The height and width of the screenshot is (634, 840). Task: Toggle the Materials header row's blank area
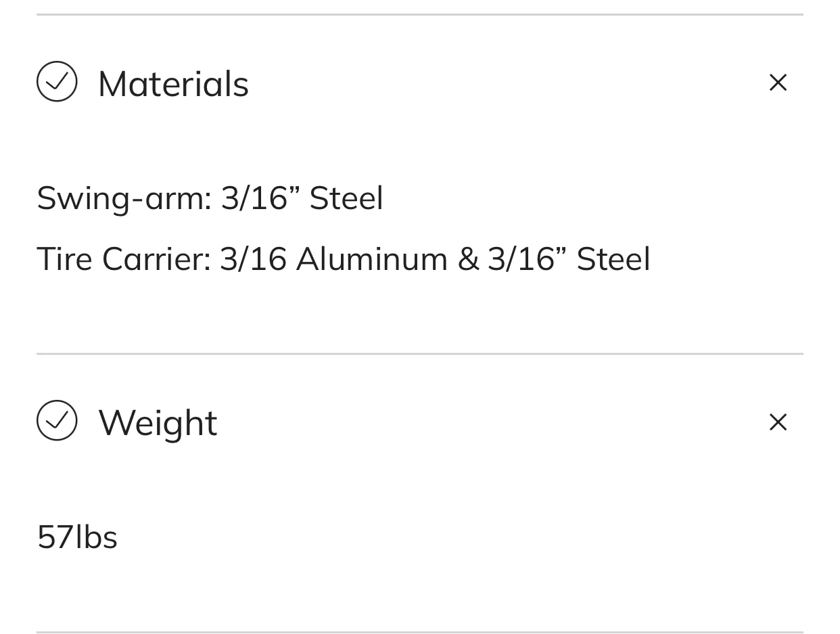507,83
